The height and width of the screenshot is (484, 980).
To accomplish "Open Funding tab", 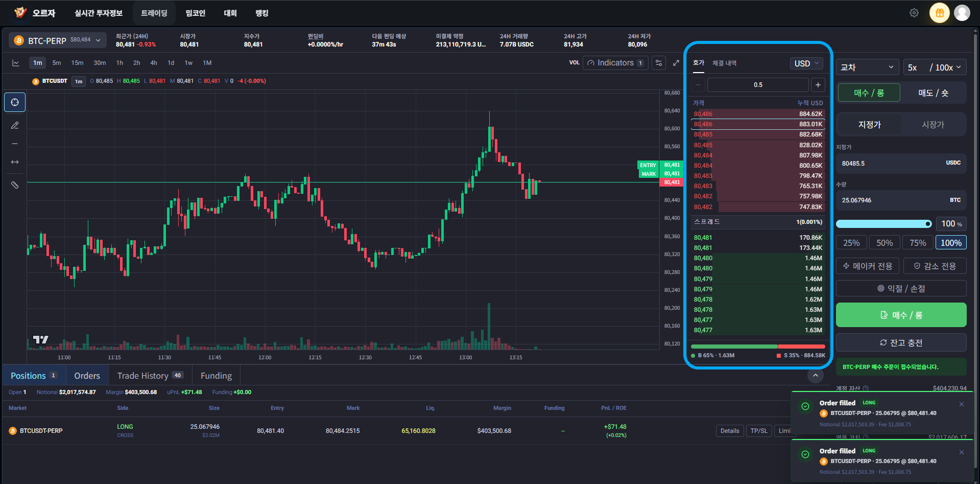I will coord(216,376).
